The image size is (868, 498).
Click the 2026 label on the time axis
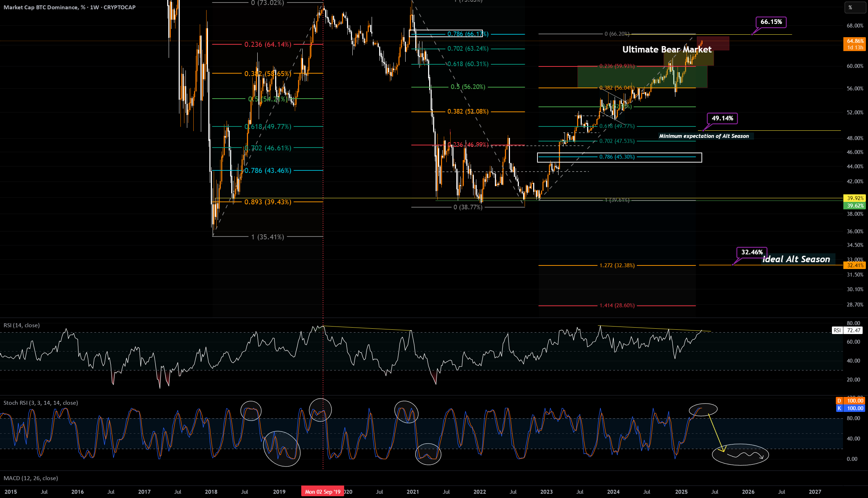pyautogui.click(x=748, y=492)
